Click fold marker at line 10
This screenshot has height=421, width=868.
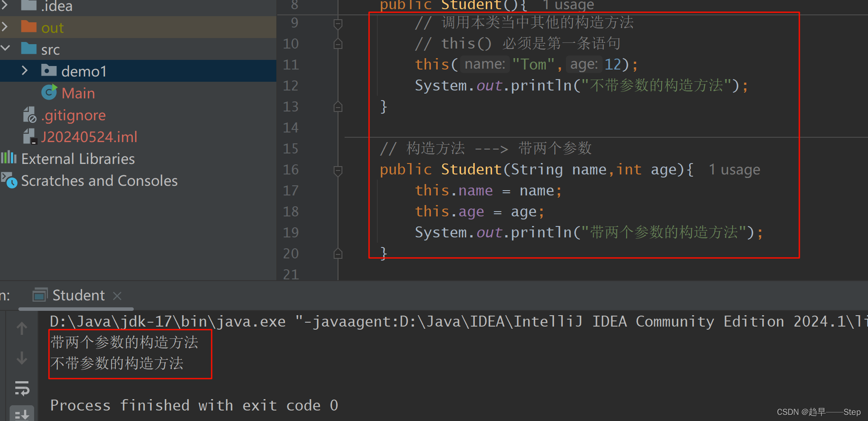coord(338,44)
